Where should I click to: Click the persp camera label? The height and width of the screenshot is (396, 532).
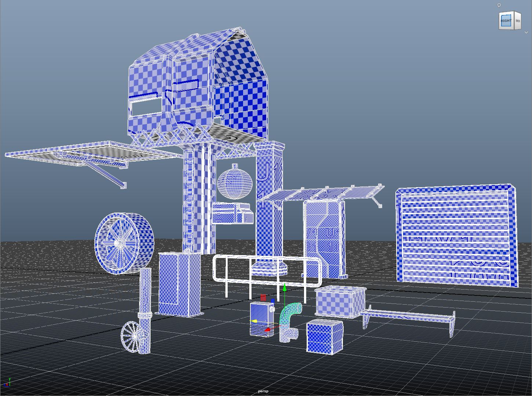tap(263, 391)
